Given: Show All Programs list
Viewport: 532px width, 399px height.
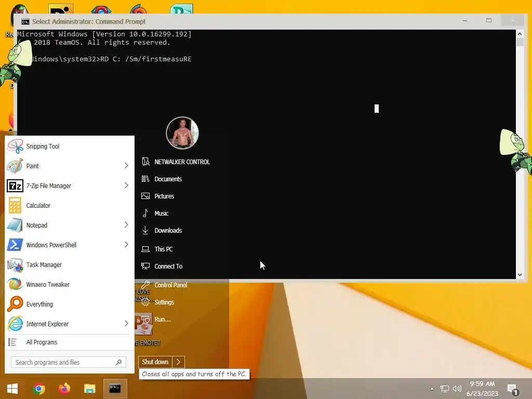Looking at the screenshot, I should (69, 342).
